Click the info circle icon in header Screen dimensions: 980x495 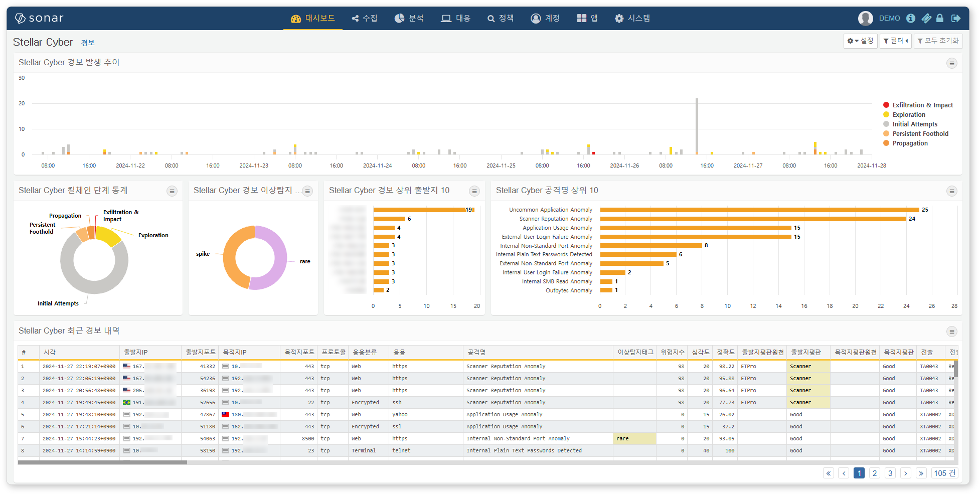coord(911,18)
